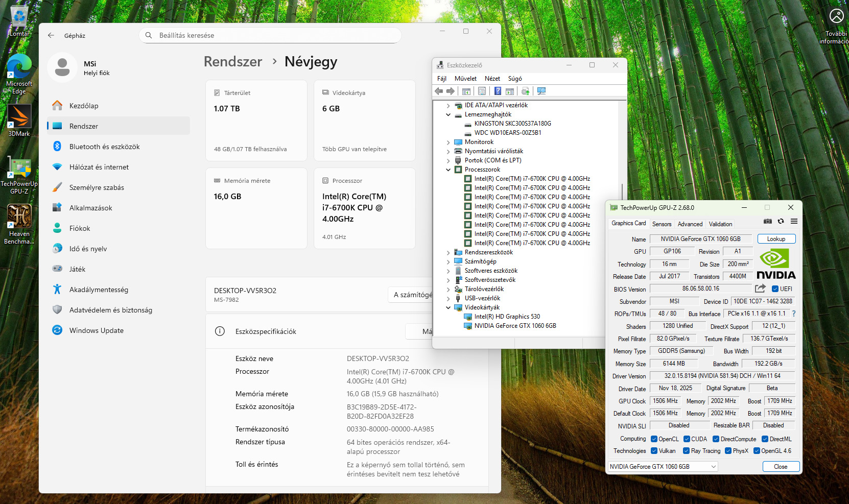Select Intel(R) HD Graphics 530 device

[507, 317]
